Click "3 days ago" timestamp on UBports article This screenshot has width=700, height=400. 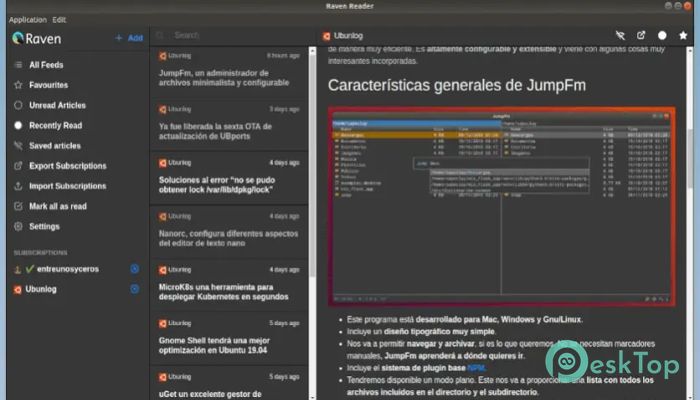coord(284,109)
